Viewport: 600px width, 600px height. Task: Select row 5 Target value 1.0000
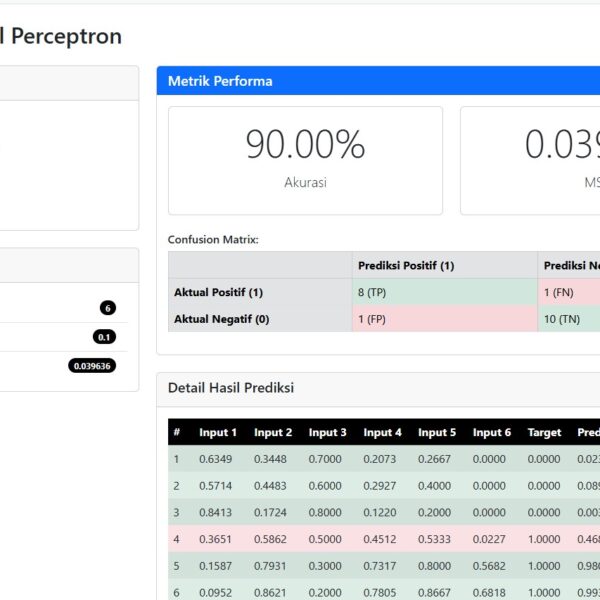544,566
